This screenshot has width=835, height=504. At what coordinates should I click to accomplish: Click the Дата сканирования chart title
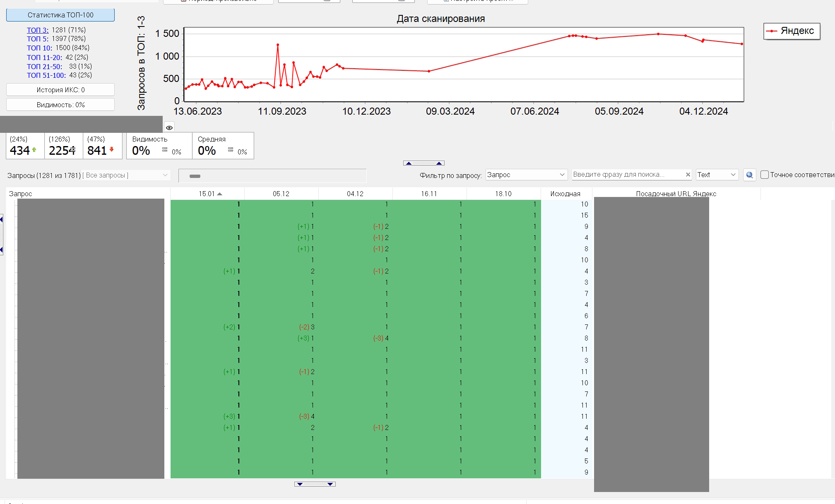(x=440, y=19)
